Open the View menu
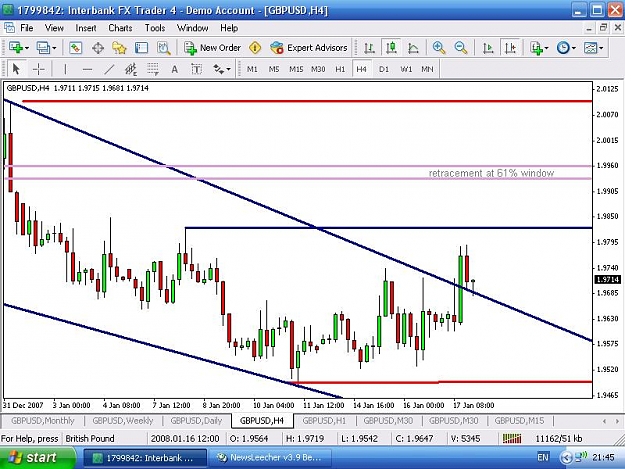Viewport: 625px width, 469px height. 54,28
